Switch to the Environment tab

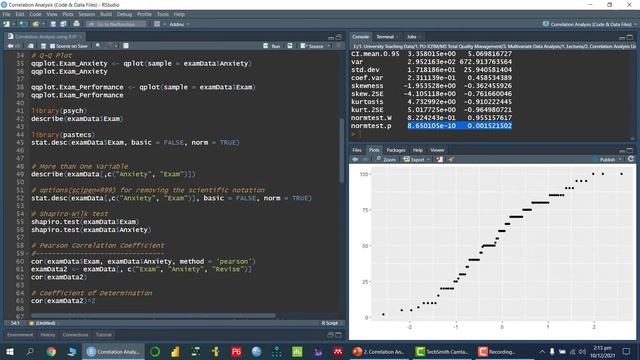click(x=20, y=335)
